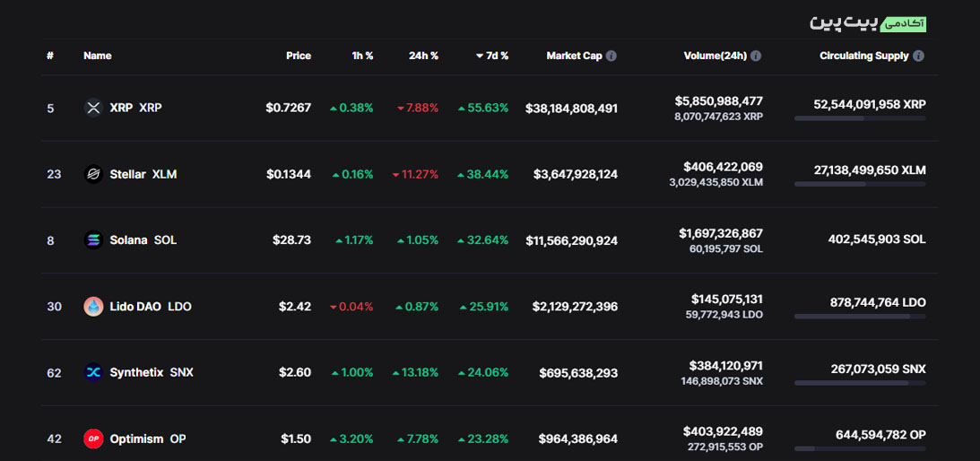Sort by the Market Cap header

(x=575, y=56)
